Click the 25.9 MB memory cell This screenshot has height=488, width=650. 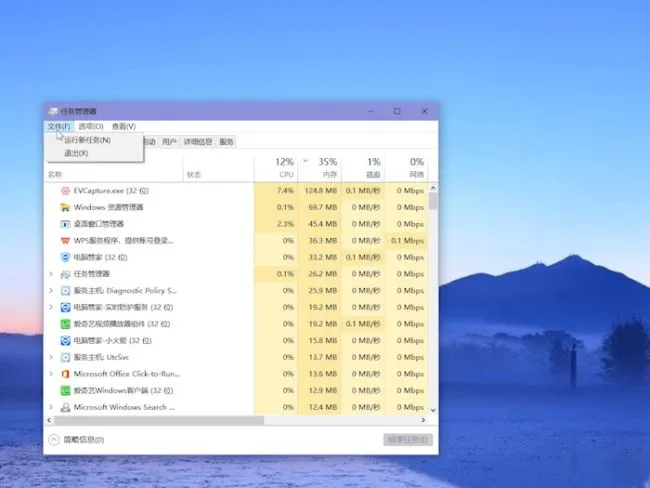point(320,291)
